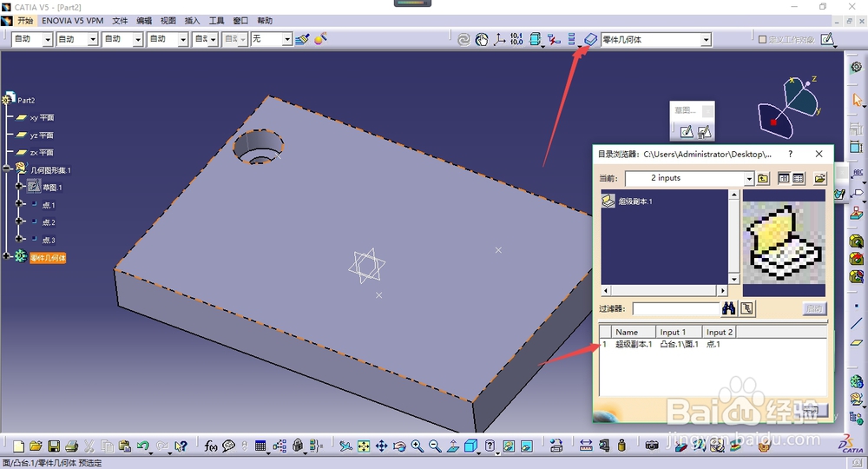Open the 工具 menu
Viewport: 868px width, 469px height.
(x=216, y=21)
